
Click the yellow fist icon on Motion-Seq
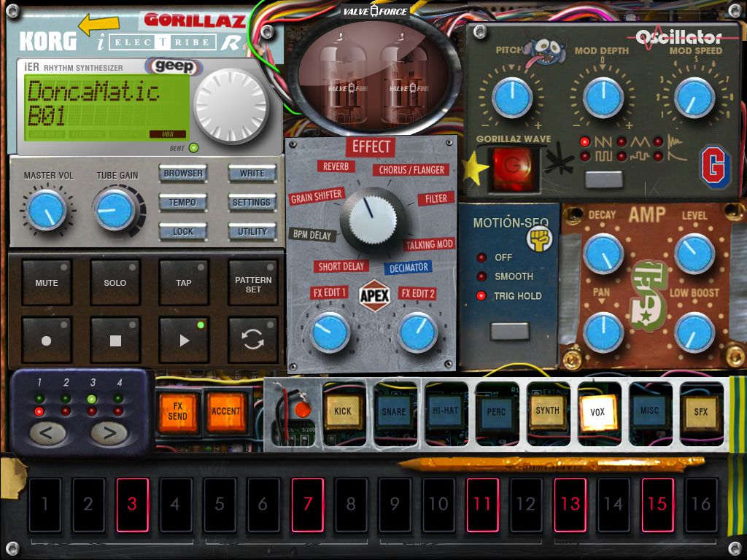coord(539,238)
